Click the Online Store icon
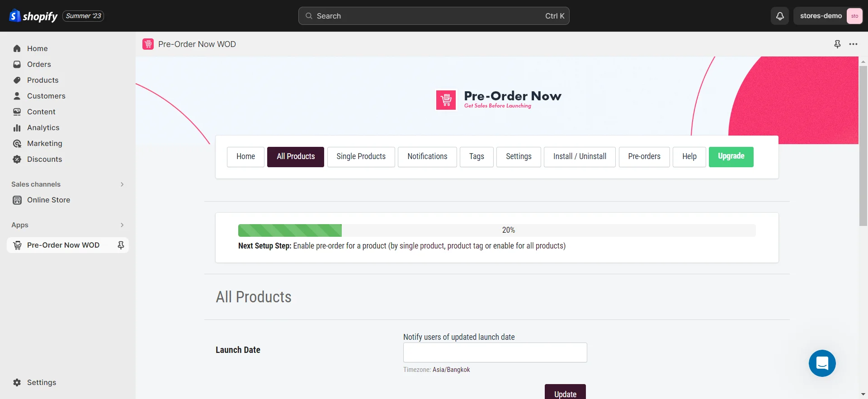 (17, 200)
